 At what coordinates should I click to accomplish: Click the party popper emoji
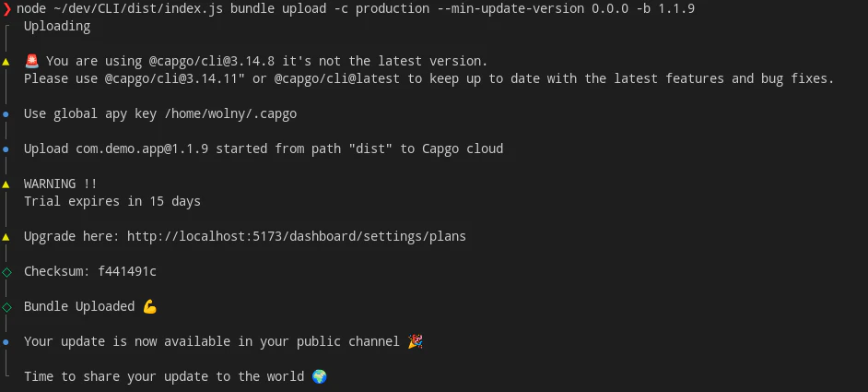pyautogui.click(x=416, y=341)
